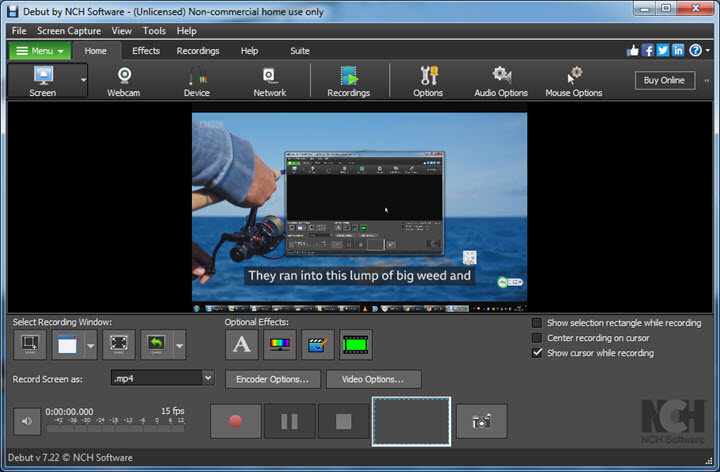Screen dimensions: 720x472
Task: Click the Encoder Options button
Action: pos(273,379)
